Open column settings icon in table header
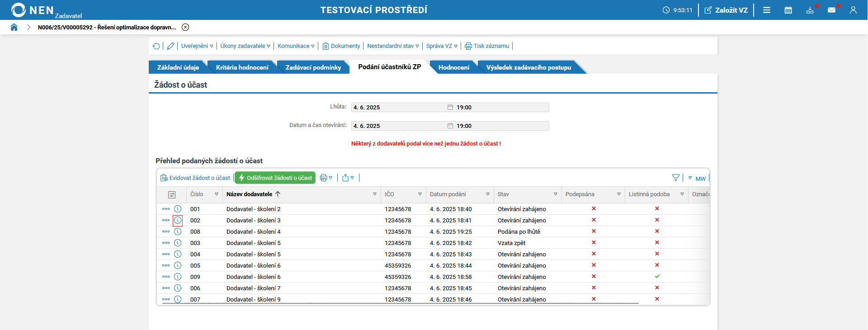Screen dimensions: 868x330 [x=172, y=195]
